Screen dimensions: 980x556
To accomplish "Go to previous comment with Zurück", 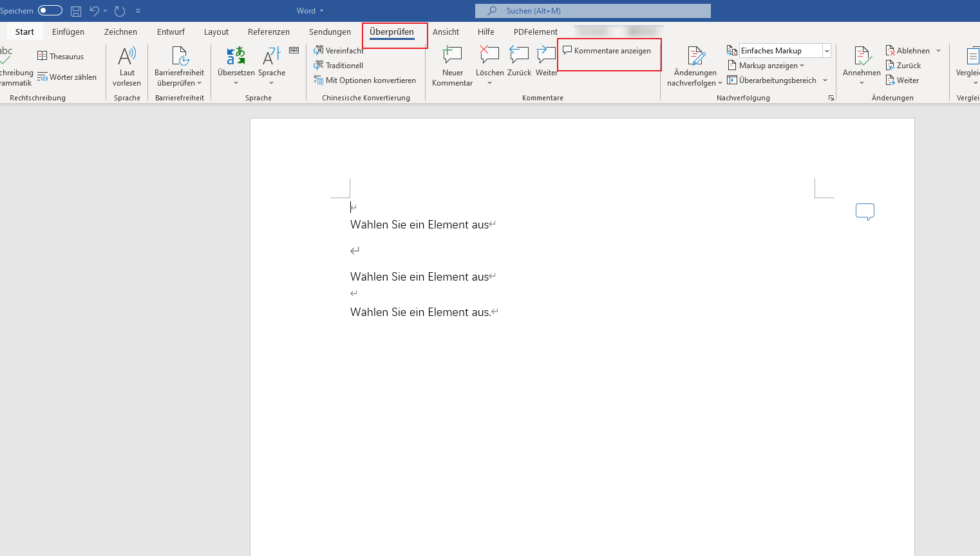I will pos(519,61).
